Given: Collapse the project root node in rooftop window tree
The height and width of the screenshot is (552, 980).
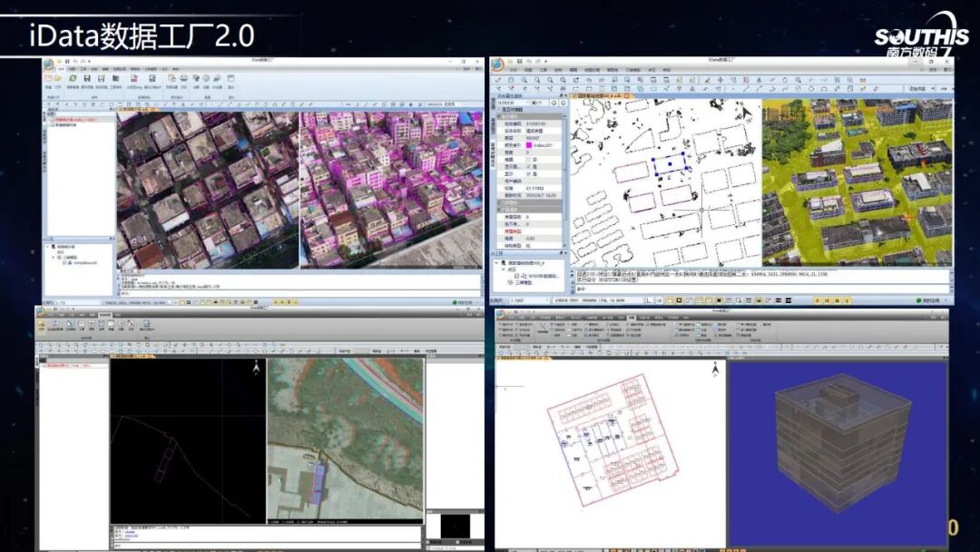Looking at the screenshot, I should click(47, 246).
